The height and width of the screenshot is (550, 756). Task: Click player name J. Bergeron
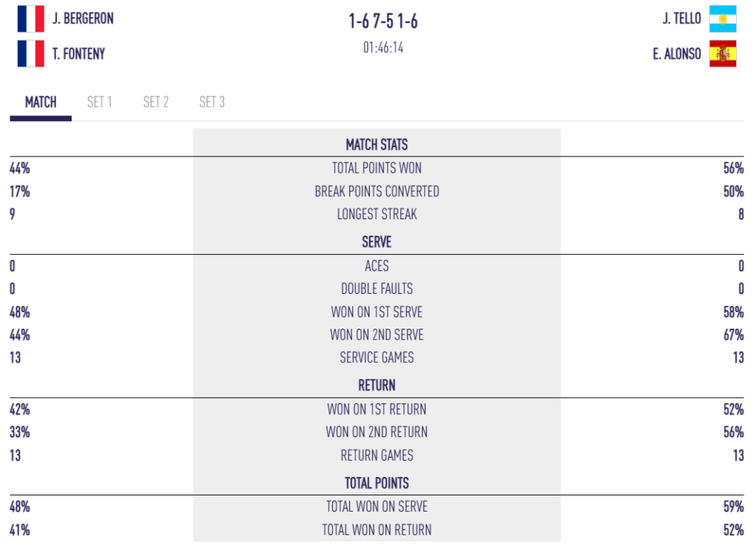(83, 19)
